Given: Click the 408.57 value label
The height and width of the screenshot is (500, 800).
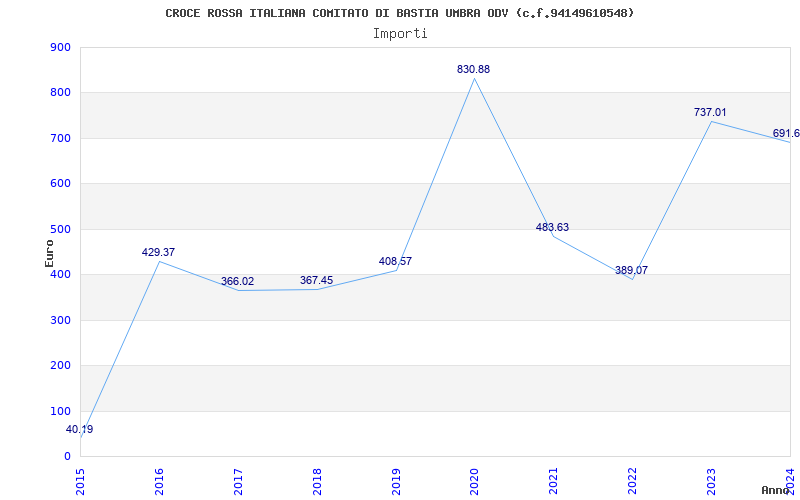Looking at the screenshot, I should pos(395,262).
